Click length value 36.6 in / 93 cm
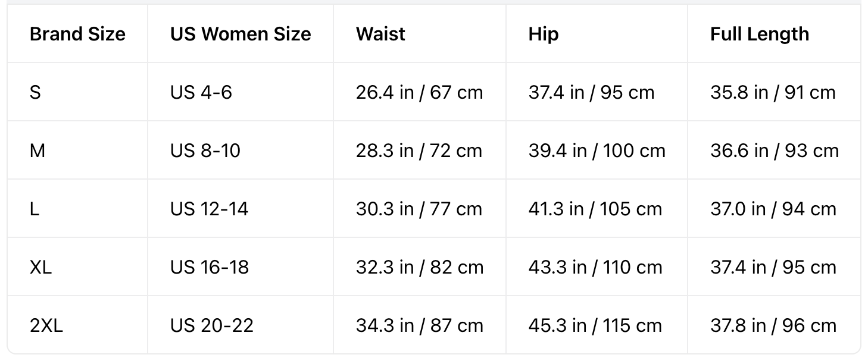Viewport: 868px width, 364px height. (775, 150)
